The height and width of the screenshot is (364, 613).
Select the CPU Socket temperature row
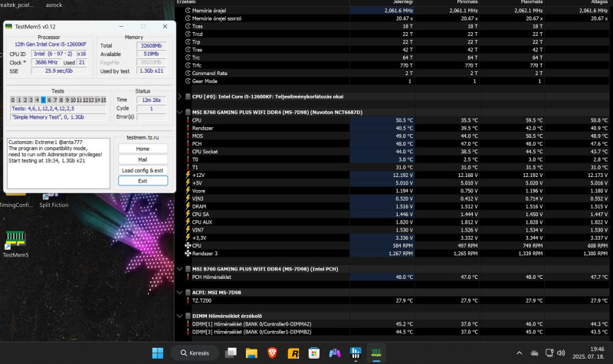pos(394,152)
